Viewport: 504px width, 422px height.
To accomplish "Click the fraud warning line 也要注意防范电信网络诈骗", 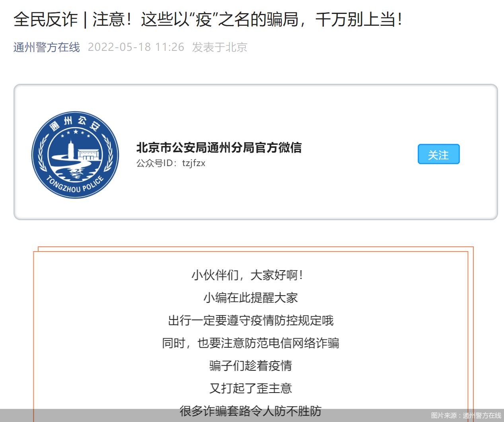I will pos(251,343).
